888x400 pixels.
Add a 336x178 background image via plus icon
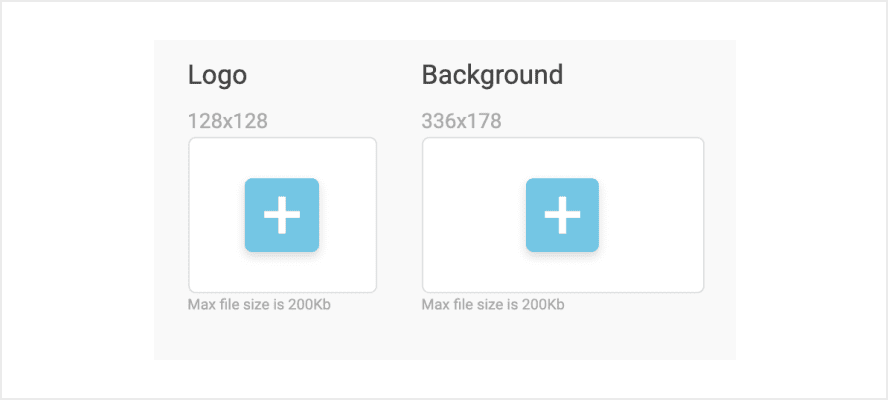562,215
